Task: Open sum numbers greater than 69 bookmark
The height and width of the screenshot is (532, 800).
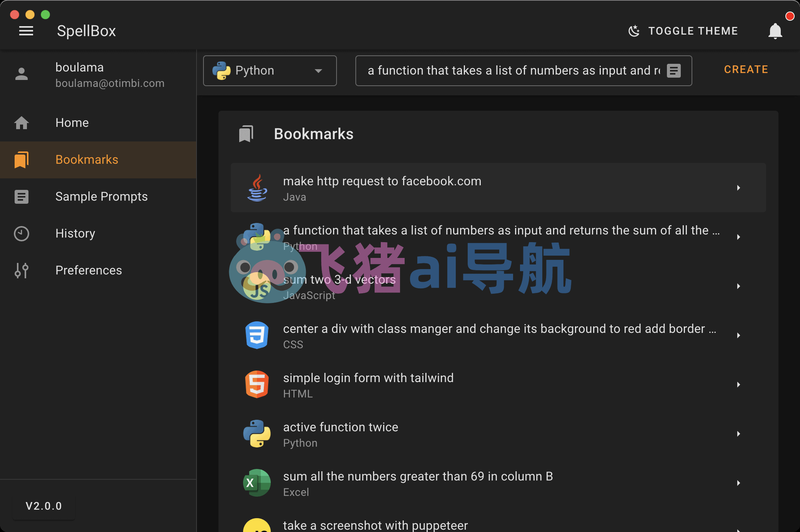Action: click(498, 483)
